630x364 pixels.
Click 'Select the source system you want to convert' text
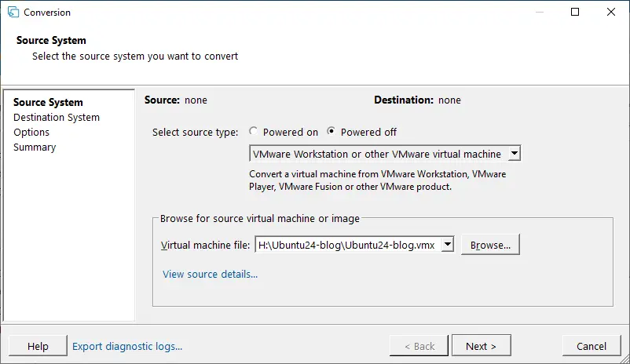[135, 56]
